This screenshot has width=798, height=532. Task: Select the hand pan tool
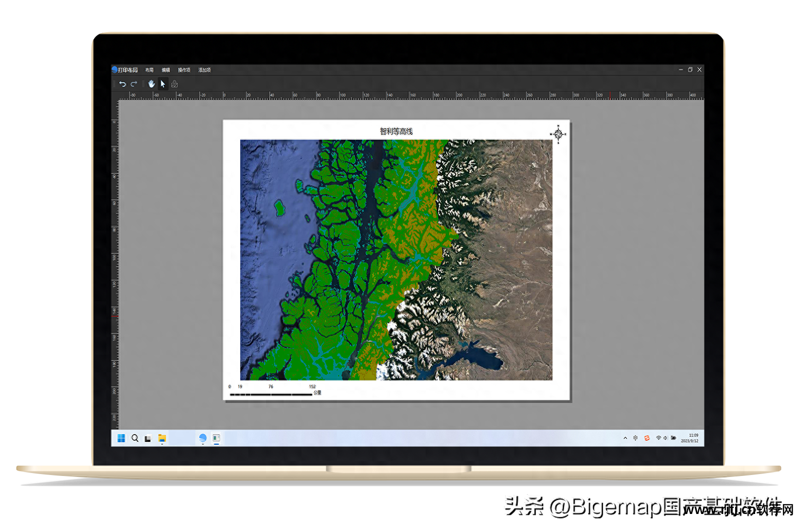(152, 84)
